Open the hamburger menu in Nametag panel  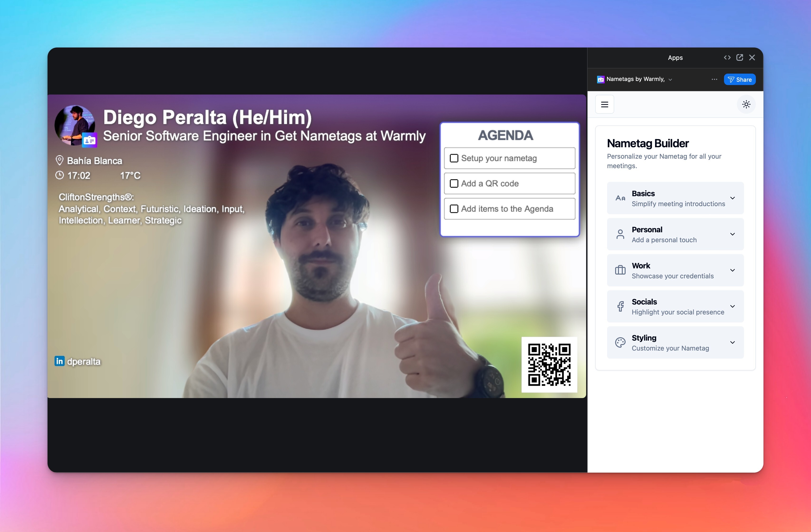click(x=604, y=104)
